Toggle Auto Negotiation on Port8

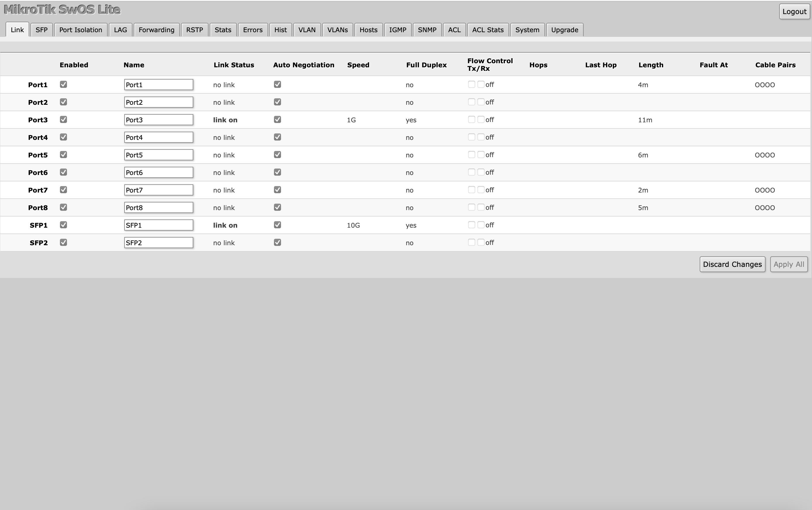coord(277,207)
